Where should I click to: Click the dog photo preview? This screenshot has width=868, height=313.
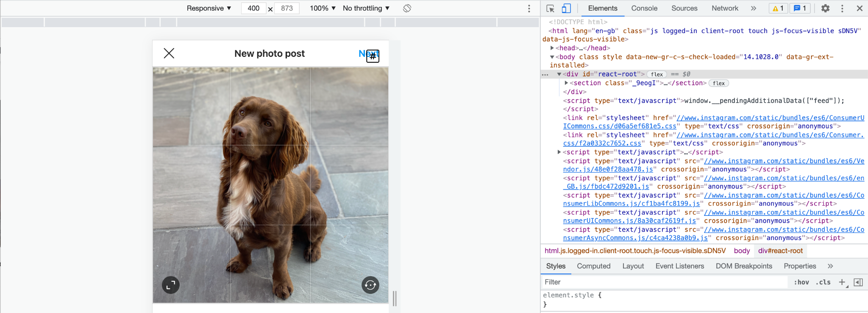coord(270,185)
